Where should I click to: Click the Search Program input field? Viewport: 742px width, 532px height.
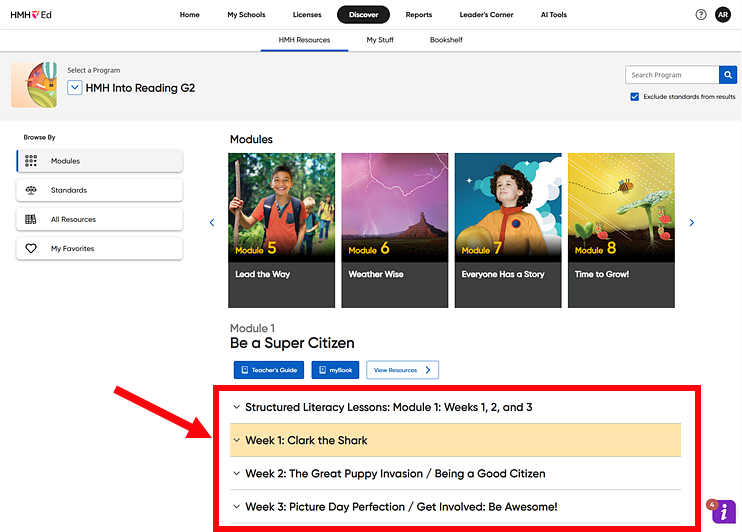pyautogui.click(x=672, y=75)
